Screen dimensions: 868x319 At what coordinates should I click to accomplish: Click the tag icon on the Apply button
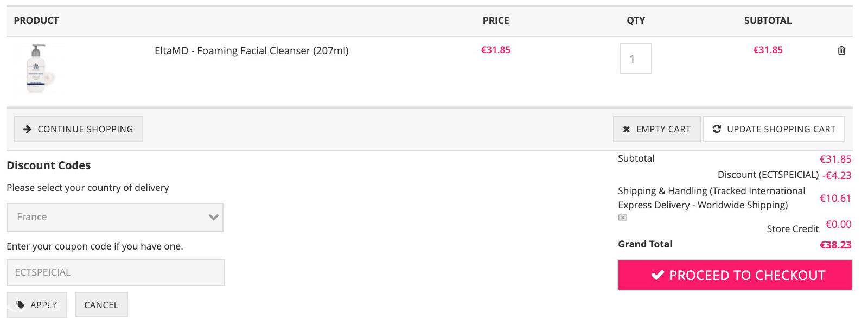[x=21, y=304]
